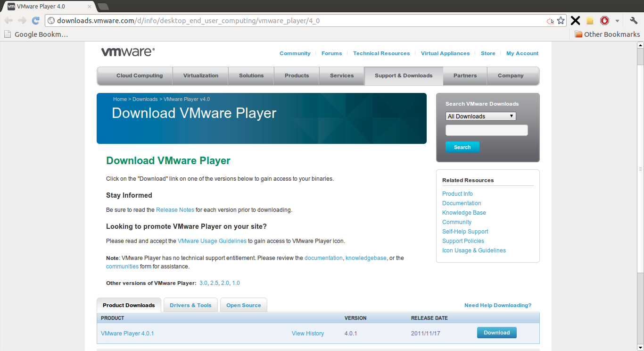Open the wrench settings menu

click(x=634, y=21)
